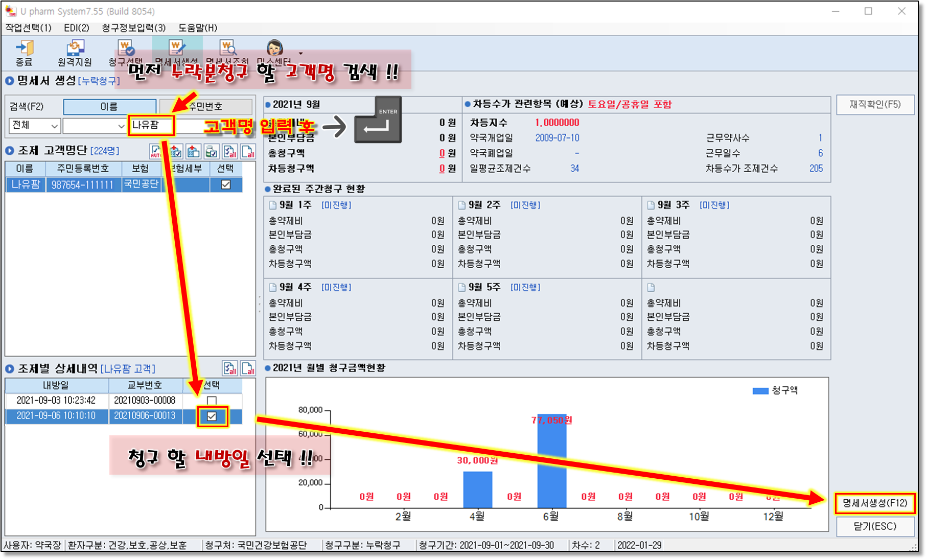927x560 pixels.
Task: Open the 명세서조회 statement lookup icon
Action: (227, 49)
